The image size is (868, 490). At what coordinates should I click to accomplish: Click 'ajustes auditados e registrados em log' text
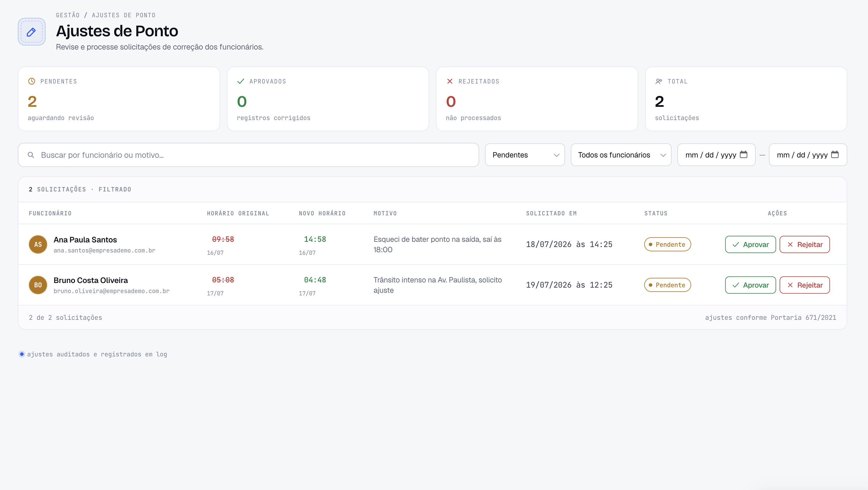97,354
